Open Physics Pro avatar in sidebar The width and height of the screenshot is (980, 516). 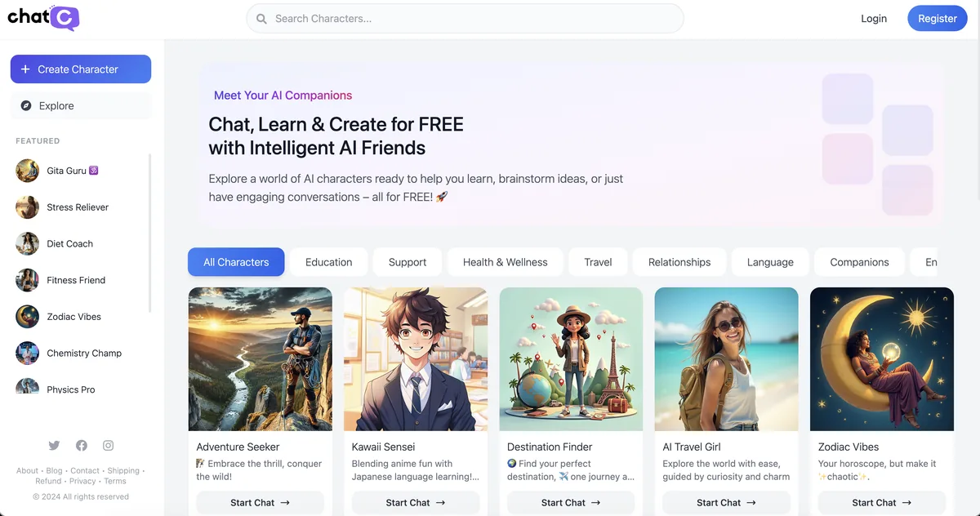point(27,386)
